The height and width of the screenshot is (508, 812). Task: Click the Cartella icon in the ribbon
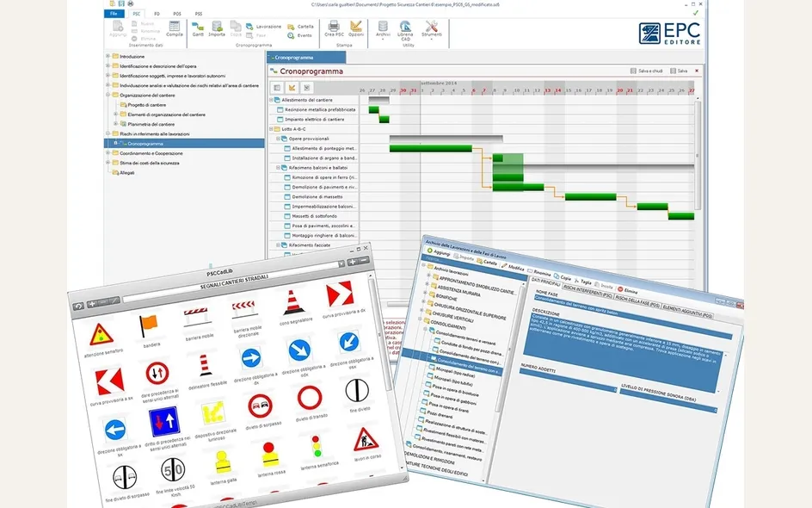click(x=291, y=27)
